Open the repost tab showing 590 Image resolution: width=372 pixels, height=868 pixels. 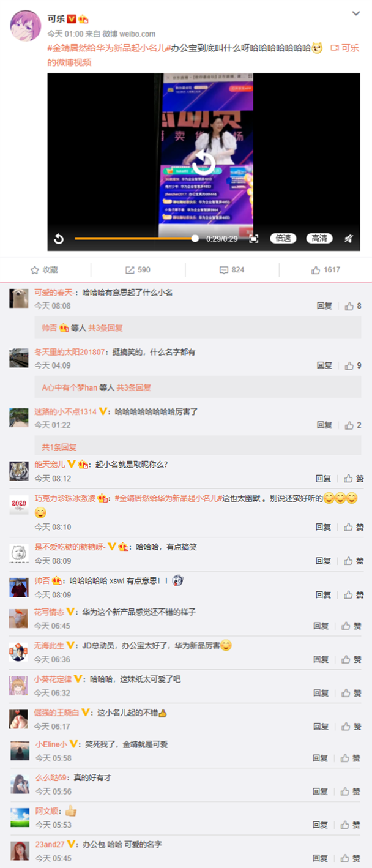138,270
